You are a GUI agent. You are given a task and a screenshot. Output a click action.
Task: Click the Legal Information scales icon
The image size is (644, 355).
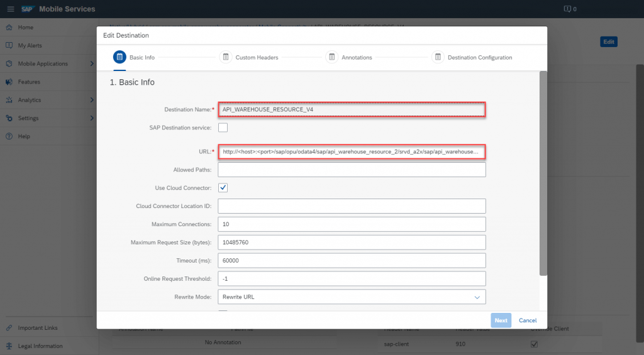tap(9, 346)
